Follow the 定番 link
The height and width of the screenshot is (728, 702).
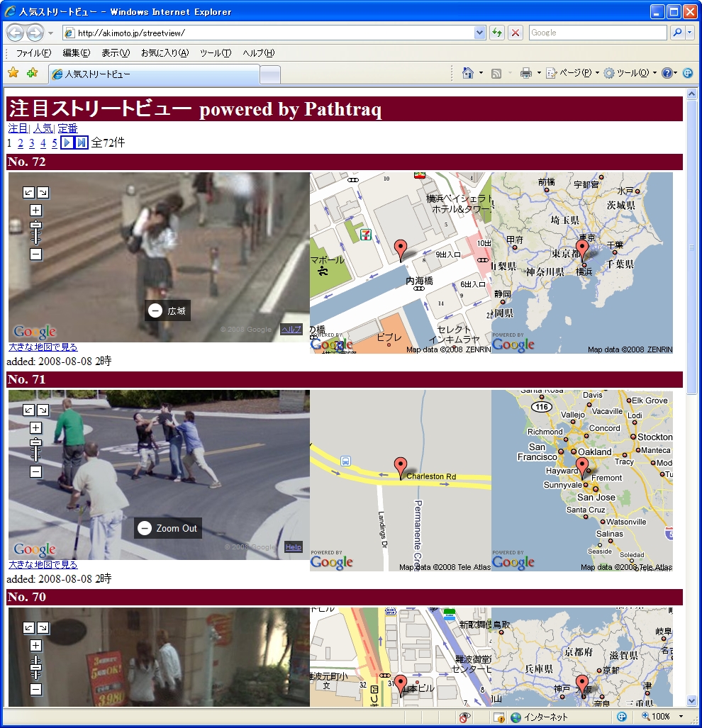point(68,128)
